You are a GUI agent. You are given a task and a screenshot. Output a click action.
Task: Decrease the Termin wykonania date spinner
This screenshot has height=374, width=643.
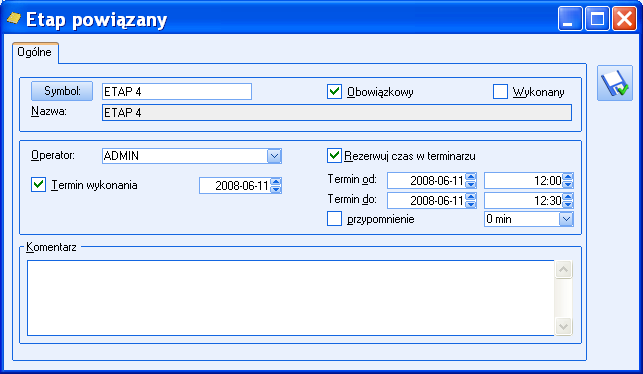[276, 189]
